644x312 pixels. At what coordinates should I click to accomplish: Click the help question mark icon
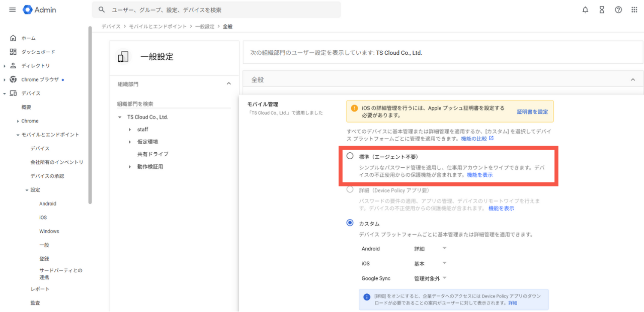click(x=618, y=10)
